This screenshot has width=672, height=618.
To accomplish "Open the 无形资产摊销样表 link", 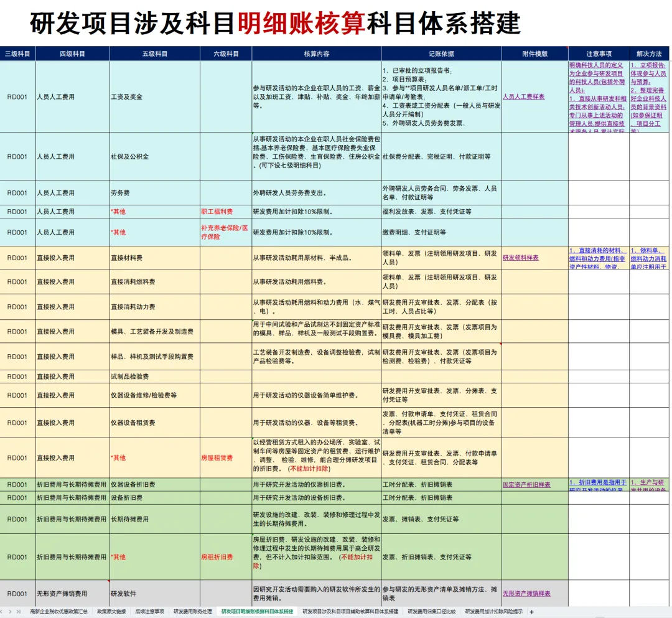I will click(526, 594).
